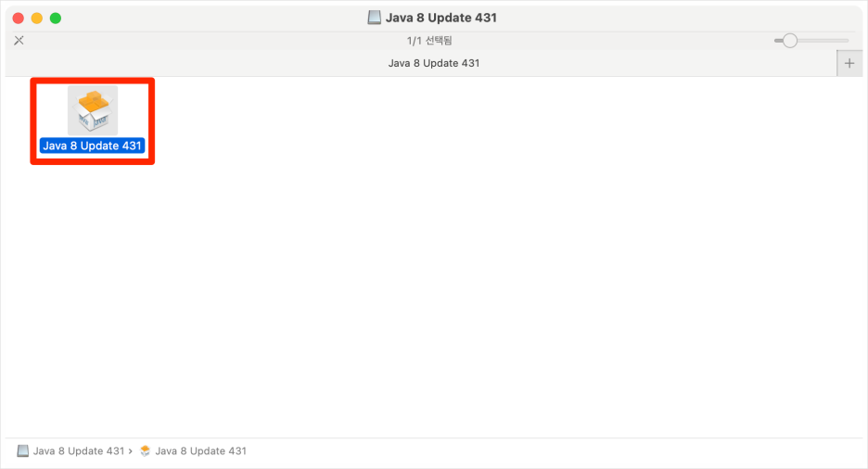Click the package icon in the path bar
The image size is (868, 469).
145,450
